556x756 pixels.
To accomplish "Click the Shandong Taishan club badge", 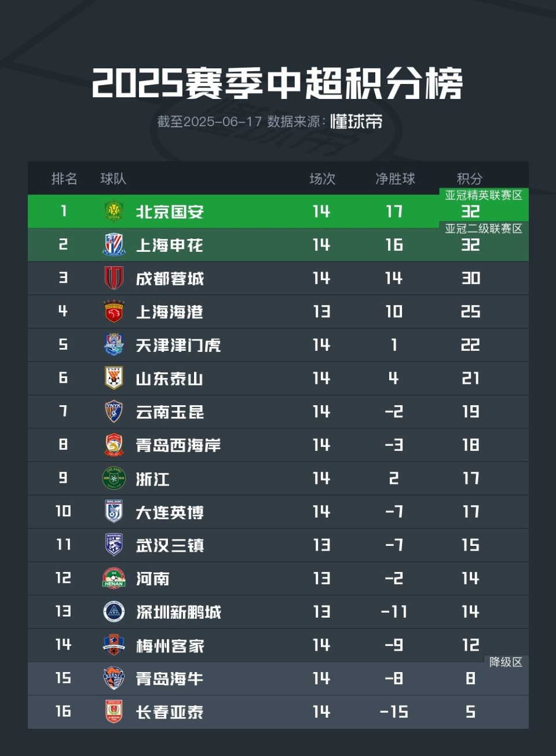I will (x=114, y=379).
